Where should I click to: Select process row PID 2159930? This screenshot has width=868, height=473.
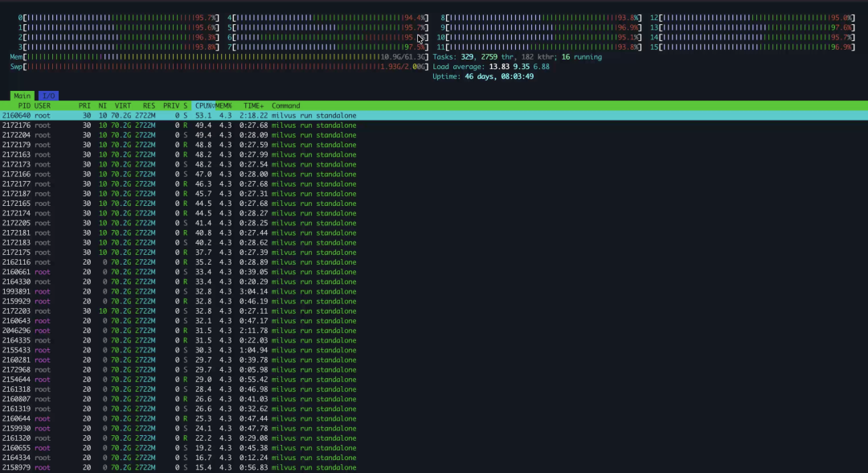[x=434, y=429]
